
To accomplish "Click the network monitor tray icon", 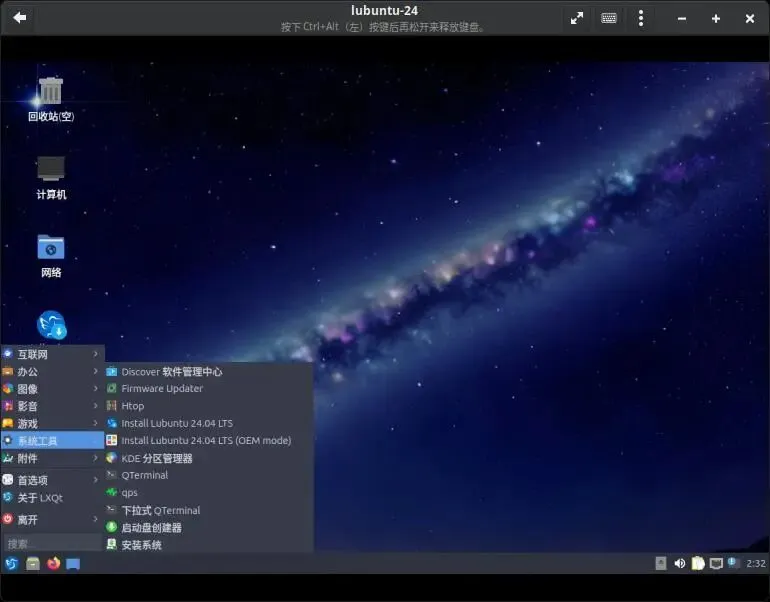I will pos(716,563).
